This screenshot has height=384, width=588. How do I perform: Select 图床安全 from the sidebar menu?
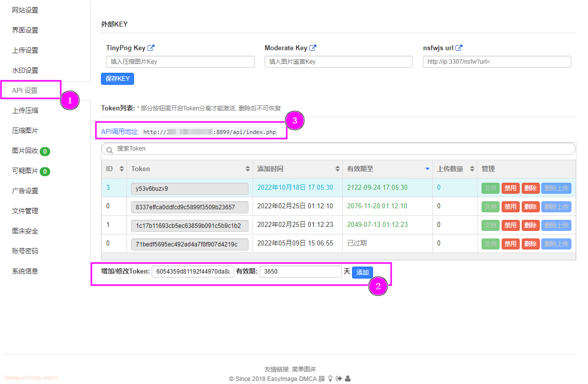tap(25, 231)
